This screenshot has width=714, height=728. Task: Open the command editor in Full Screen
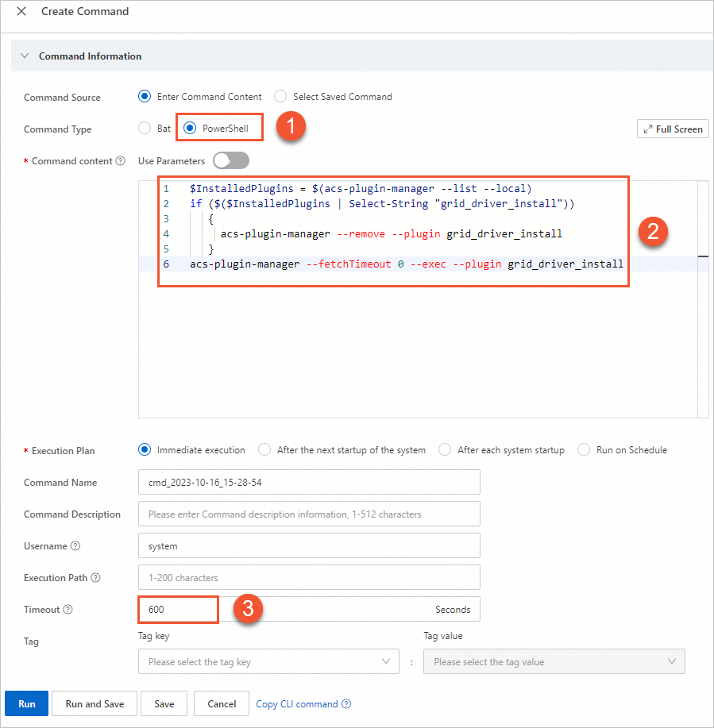(x=673, y=129)
